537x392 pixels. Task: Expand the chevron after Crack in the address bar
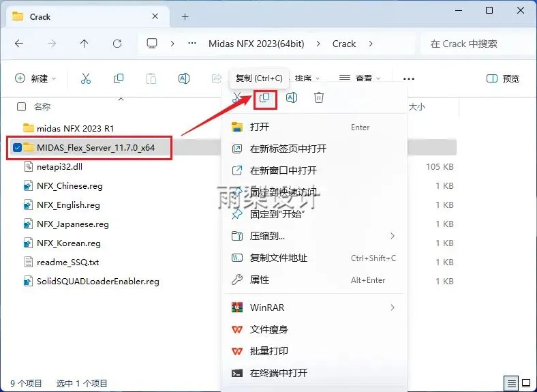point(371,44)
